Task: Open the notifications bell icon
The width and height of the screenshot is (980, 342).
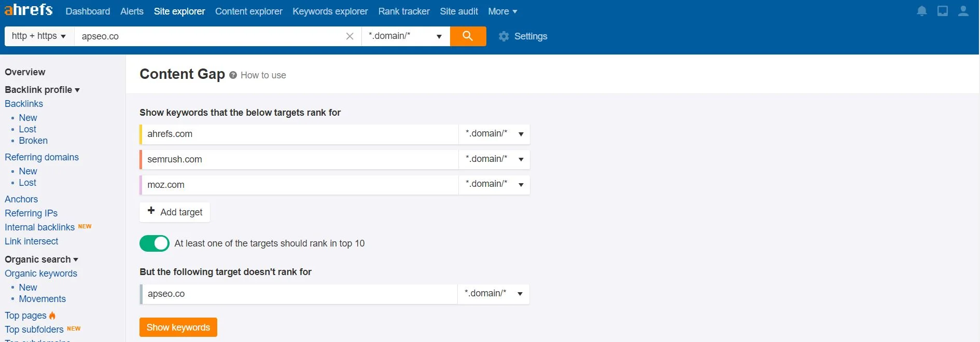Action: [x=922, y=11]
